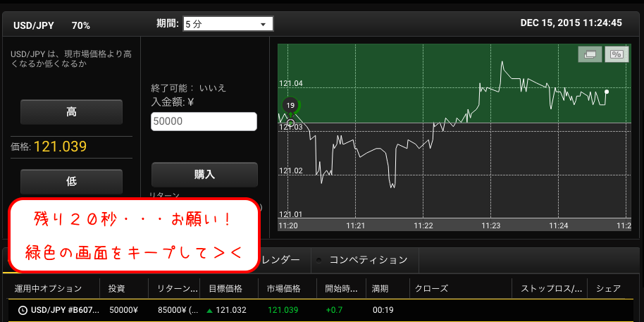This screenshot has height=322, width=644.
Task: Click the 購入 purchase button
Action: [204, 175]
